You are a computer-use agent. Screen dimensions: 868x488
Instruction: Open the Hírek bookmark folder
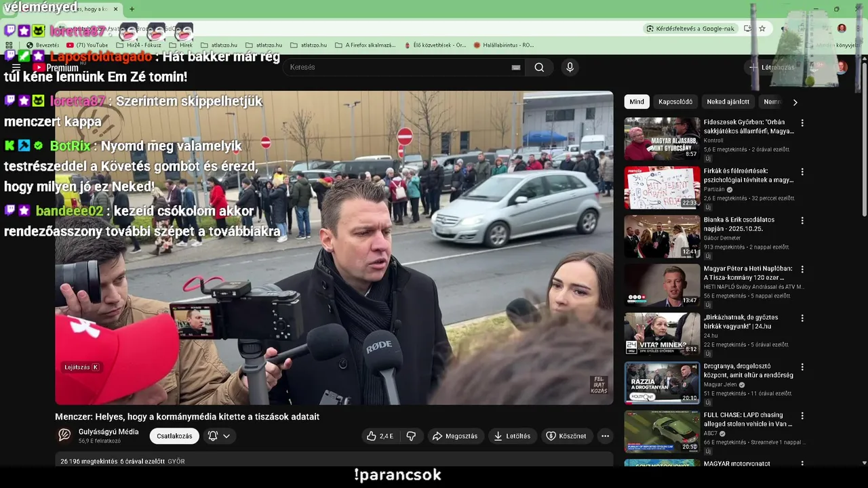[x=180, y=45]
